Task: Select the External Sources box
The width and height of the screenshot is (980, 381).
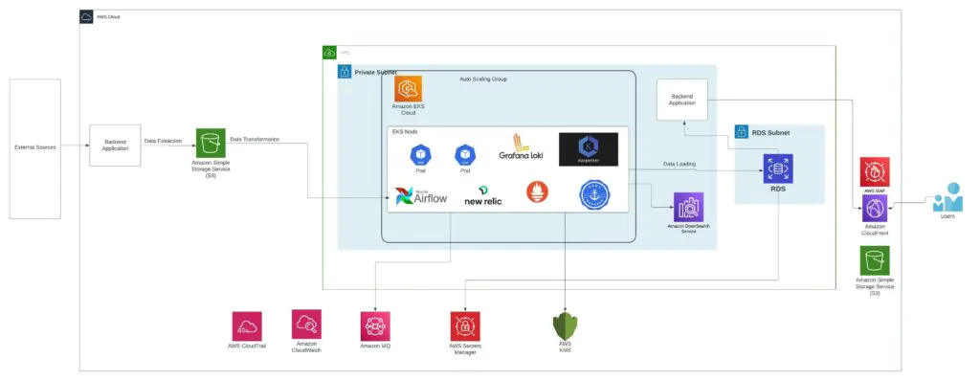Action: [x=35, y=148]
